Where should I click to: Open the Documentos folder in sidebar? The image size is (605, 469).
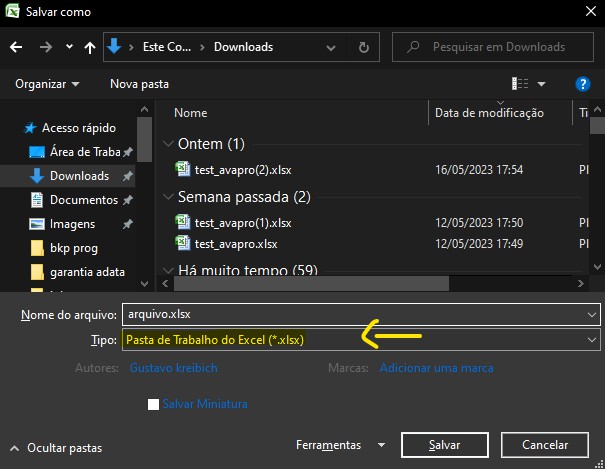[84, 200]
